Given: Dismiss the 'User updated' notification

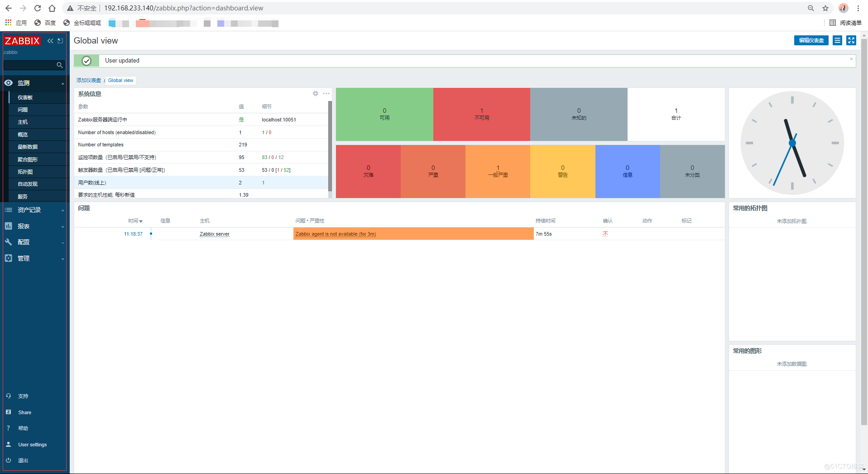Looking at the screenshot, I should coord(851,59).
